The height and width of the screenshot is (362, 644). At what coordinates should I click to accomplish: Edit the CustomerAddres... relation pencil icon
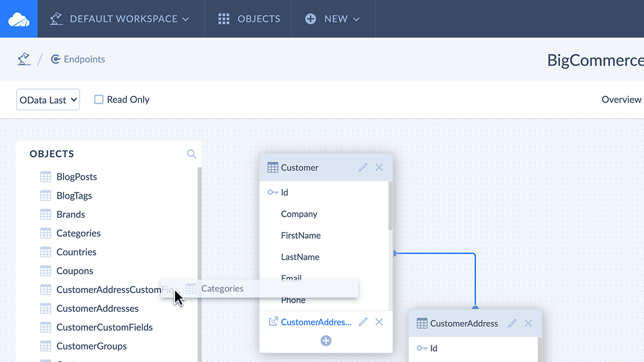coord(363,322)
